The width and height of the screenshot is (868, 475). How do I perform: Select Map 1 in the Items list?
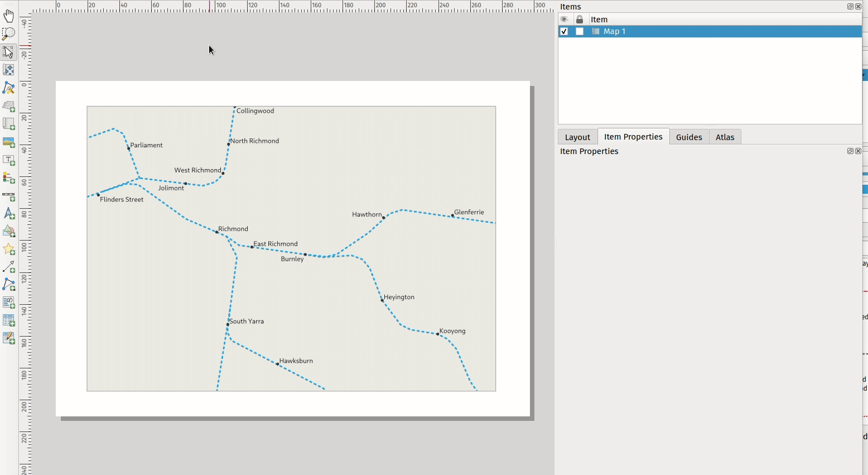click(x=615, y=31)
